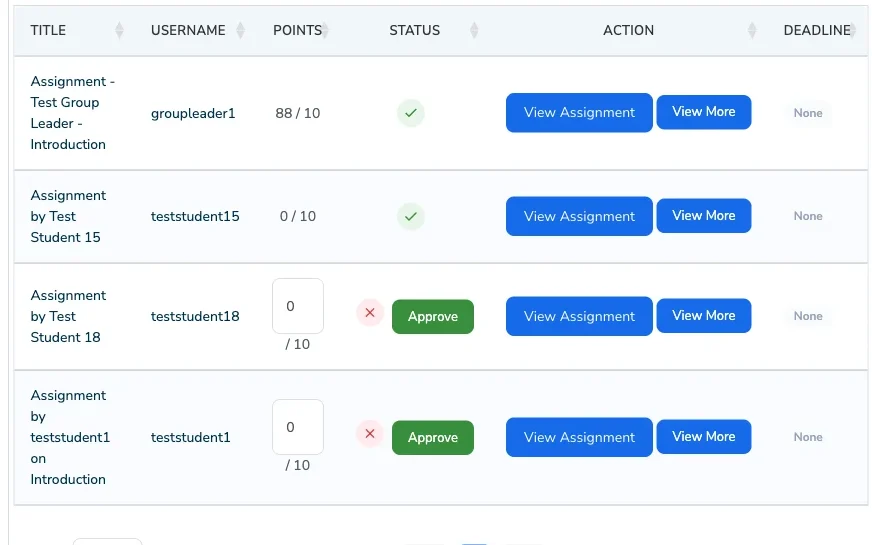Click deadline 'None' for teststudent15
872x545 pixels.
807,216
